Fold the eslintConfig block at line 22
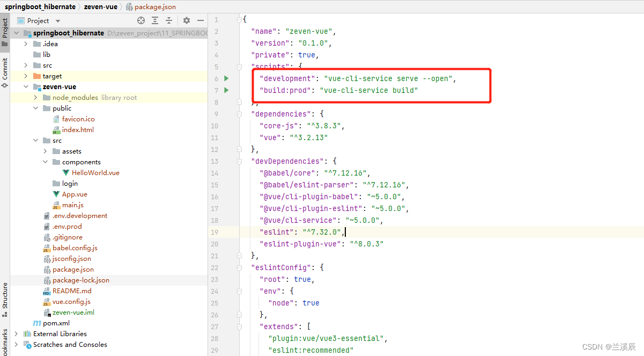Viewport: 644px width, 356px height. pos(239,267)
